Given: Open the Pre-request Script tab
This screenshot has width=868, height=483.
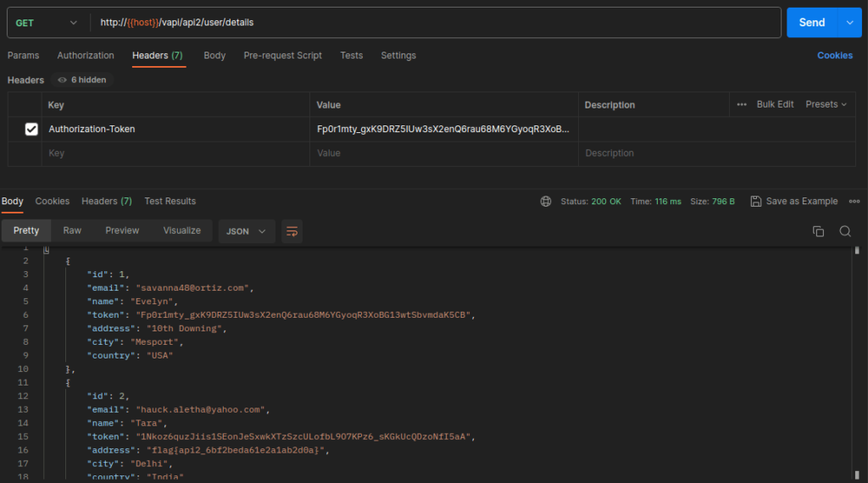Looking at the screenshot, I should pyautogui.click(x=283, y=55).
